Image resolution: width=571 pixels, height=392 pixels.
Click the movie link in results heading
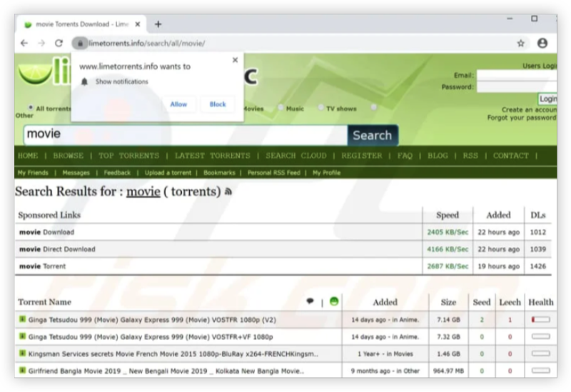pyautogui.click(x=143, y=191)
